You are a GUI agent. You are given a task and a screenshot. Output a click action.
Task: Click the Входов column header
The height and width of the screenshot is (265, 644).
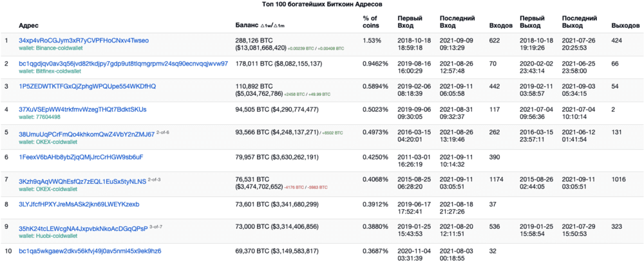[501, 26]
